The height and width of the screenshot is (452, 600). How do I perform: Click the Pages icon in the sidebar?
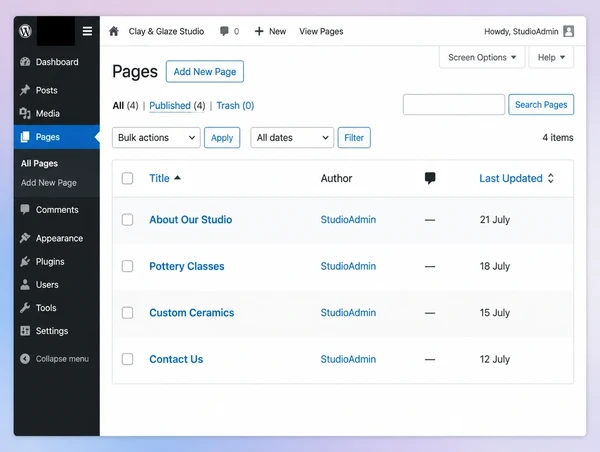click(25, 137)
